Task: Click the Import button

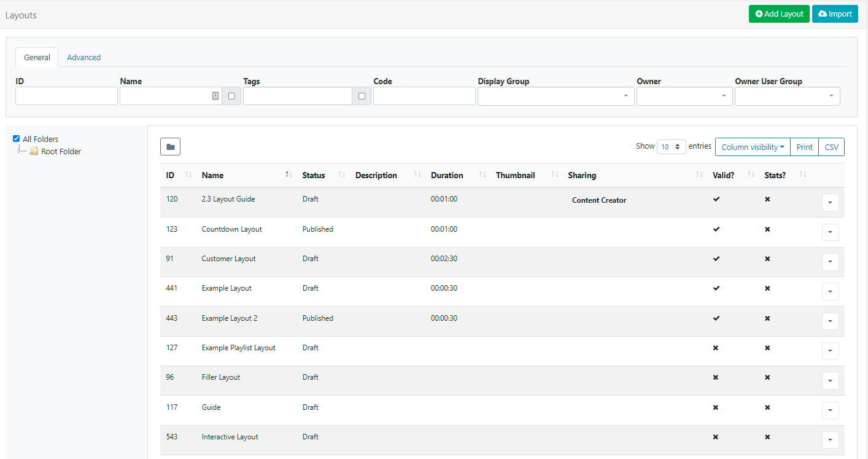Action: pos(835,14)
